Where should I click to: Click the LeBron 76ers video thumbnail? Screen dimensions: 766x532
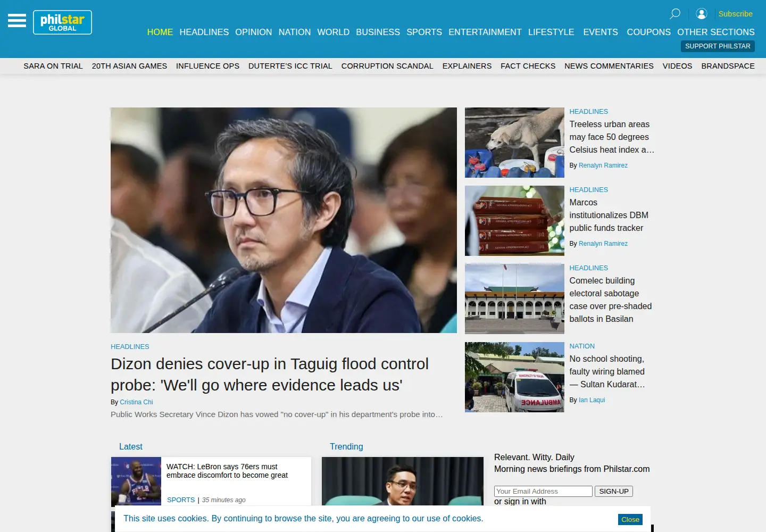(x=136, y=481)
